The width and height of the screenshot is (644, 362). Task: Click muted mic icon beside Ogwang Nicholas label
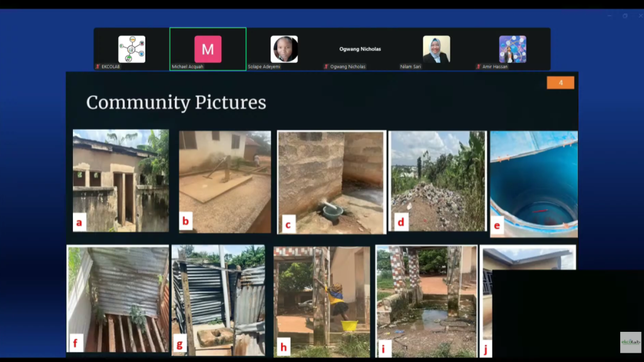tap(326, 66)
